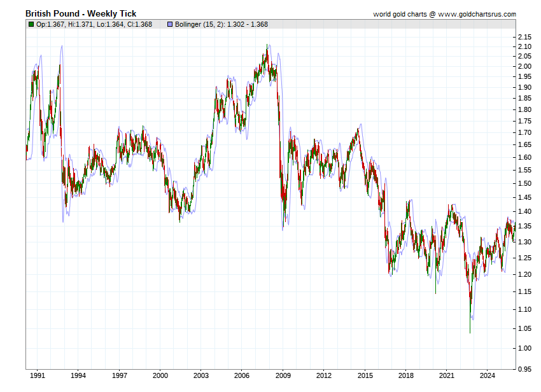Click the 2009 label on the time axis
Image resolution: width=541 pixels, height=392 pixels.
283,375
